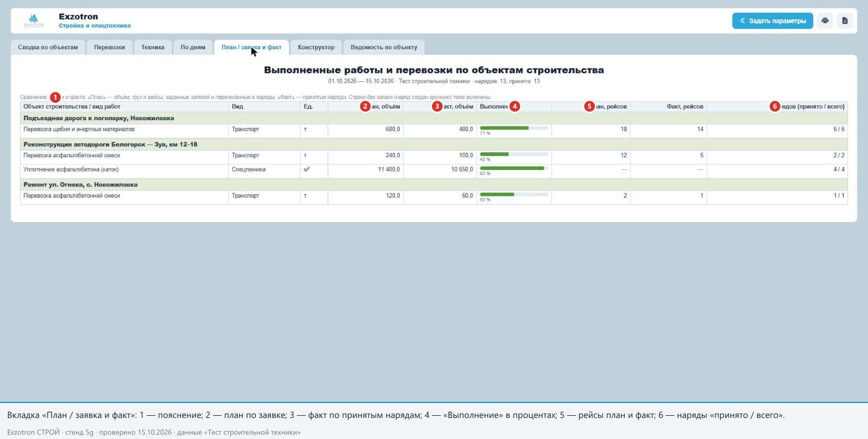Click the 42 % completion progress bar
868x439 pixels.
coord(514,154)
